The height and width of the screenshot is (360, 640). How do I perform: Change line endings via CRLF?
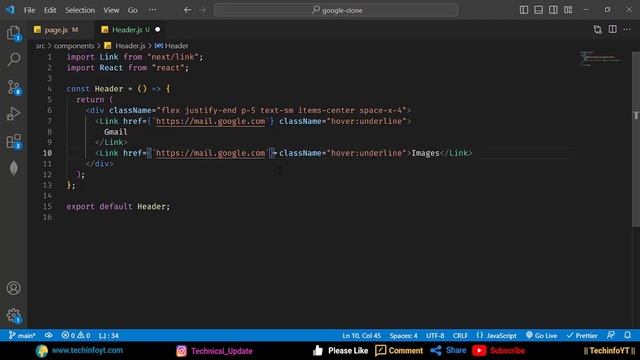pyautogui.click(x=460, y=336)
